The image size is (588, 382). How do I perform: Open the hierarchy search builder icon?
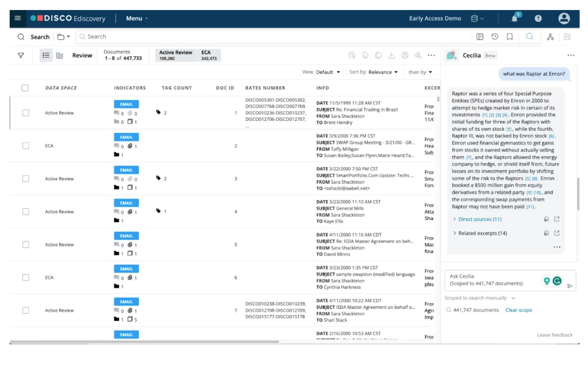(550, 37)
